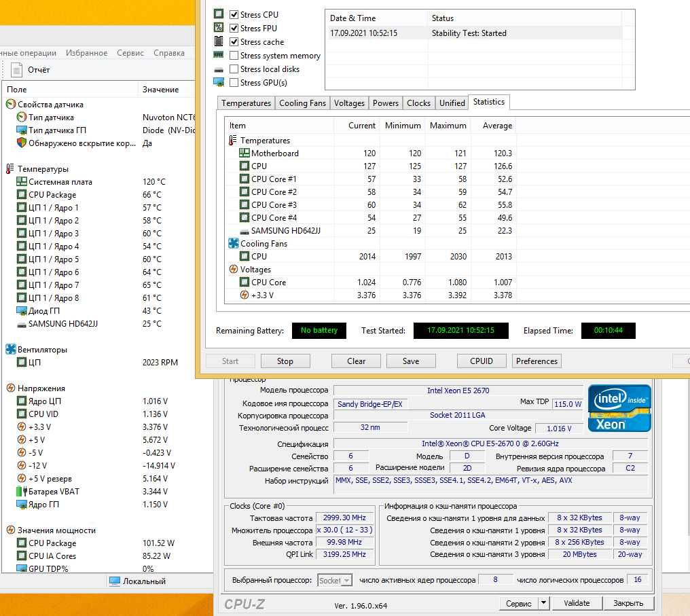The height and width of the screenshot is (616, 690).
Task: Click the Системная плата motherboard icon
Action: (22, 181)
